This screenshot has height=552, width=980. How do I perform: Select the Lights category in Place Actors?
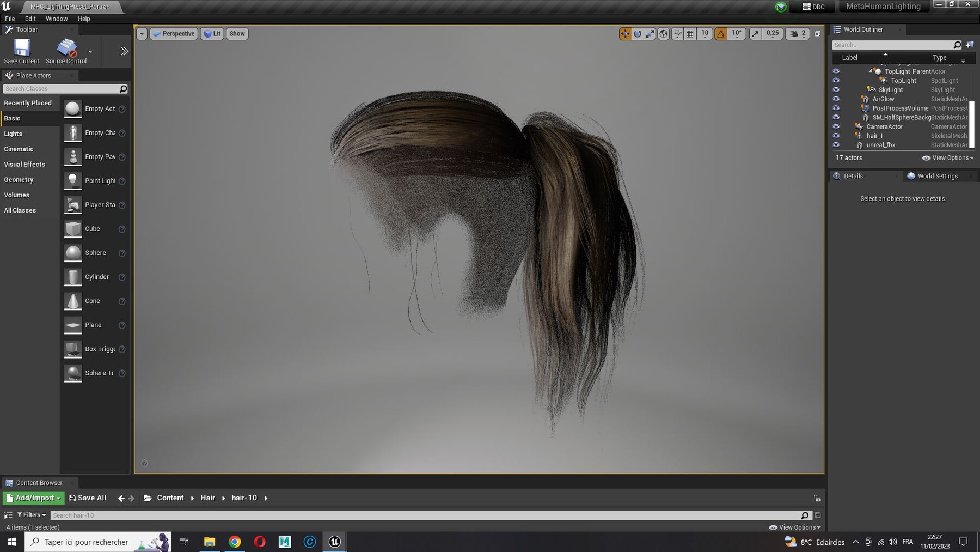pyautogui.click(x=13, y=134)
